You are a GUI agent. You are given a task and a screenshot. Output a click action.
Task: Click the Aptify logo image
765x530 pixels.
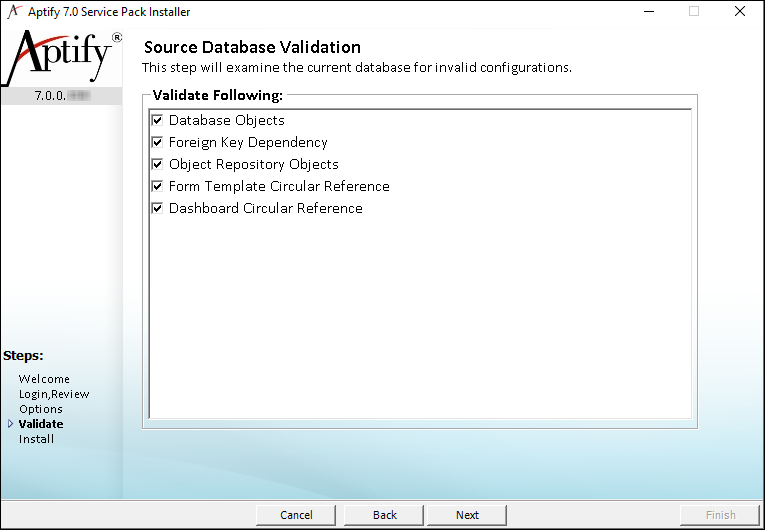coord(61,58)
